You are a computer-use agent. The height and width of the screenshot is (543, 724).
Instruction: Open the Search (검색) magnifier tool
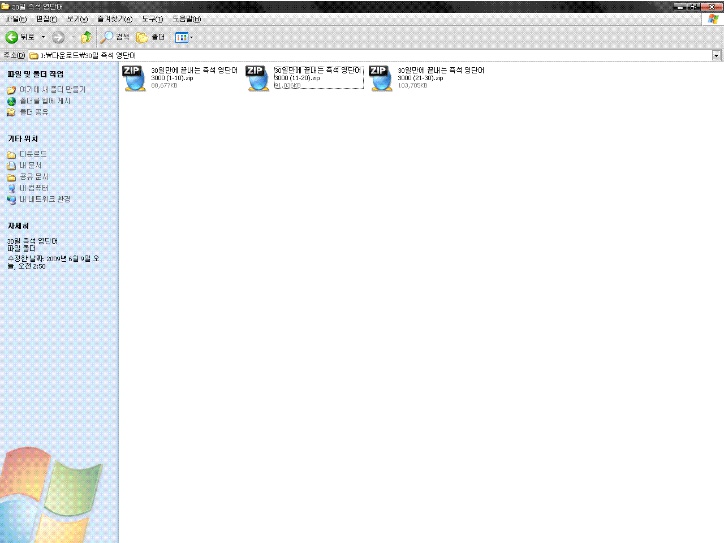tap(115, 37)
